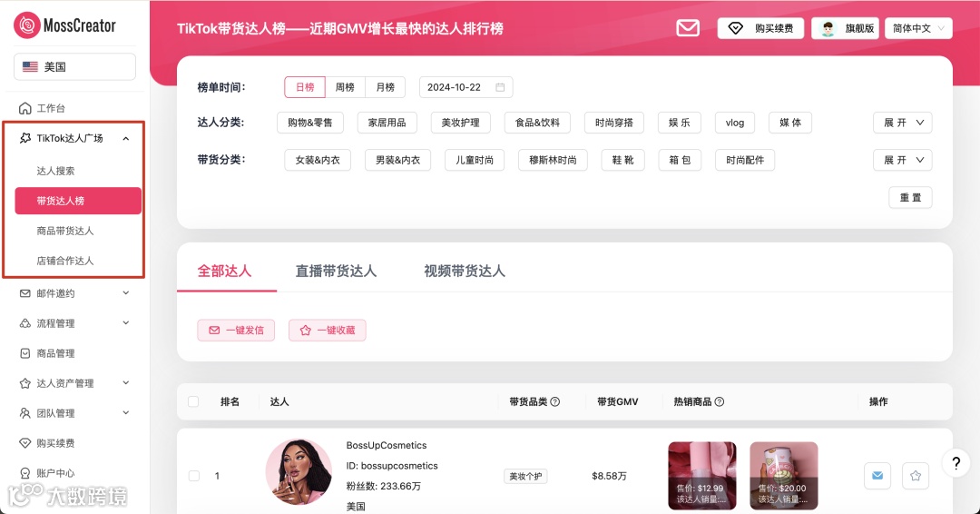Click the 一键发信 button
Image resolution: width=980 pixels, height=514 pixels.
tap(236, 331)
